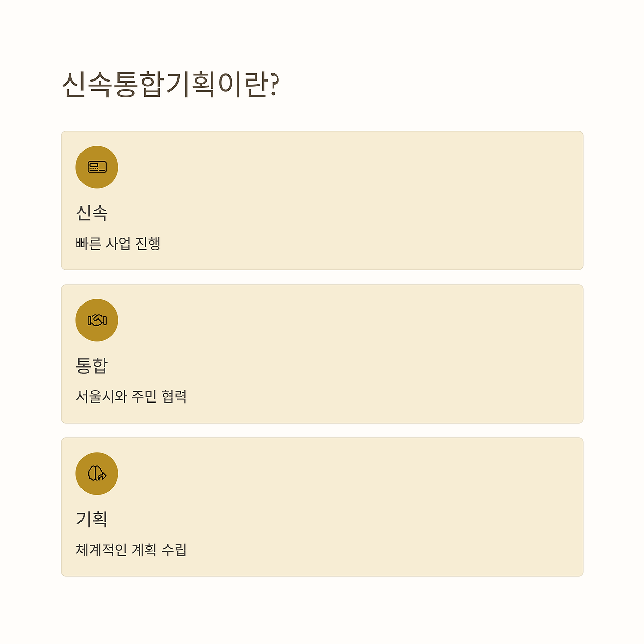This screenshot has height=644, width=644.
Task: Click the 신속통합기획이란? page title
Action: [171, 85]
